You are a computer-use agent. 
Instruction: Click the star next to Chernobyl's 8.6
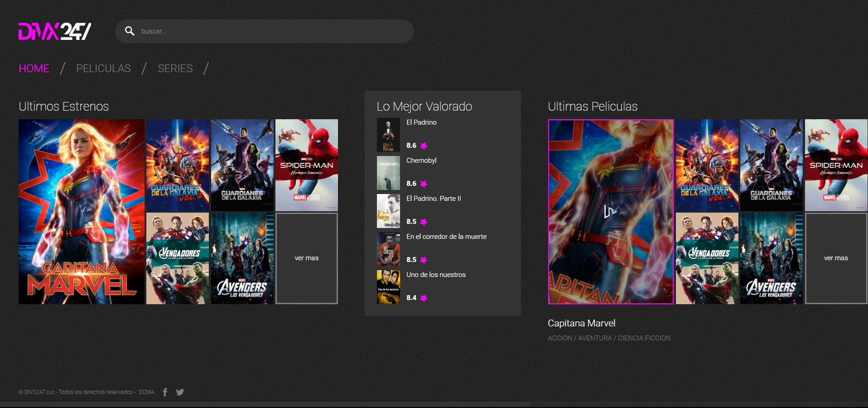pyautogui.click(x=424, y=184)
